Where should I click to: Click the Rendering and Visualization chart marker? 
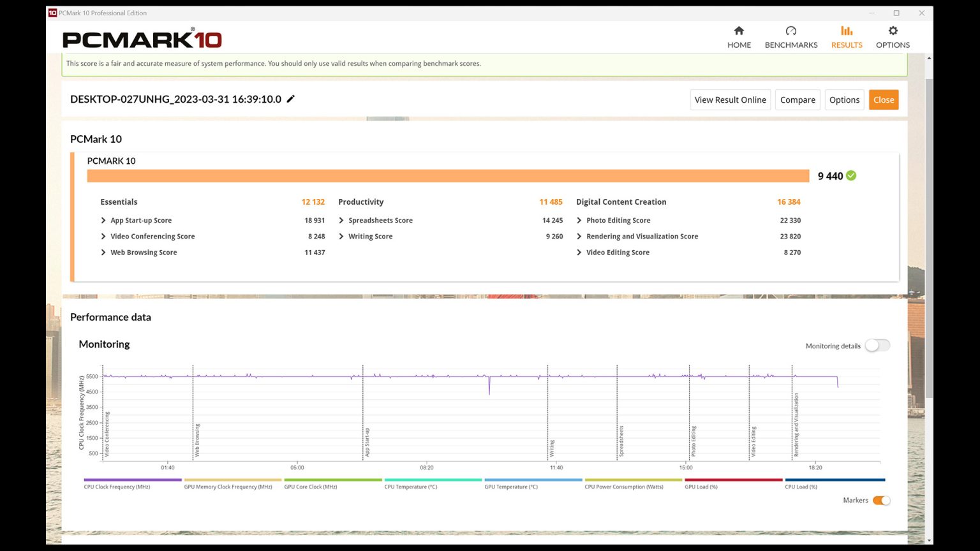click(x=796, y=425)
